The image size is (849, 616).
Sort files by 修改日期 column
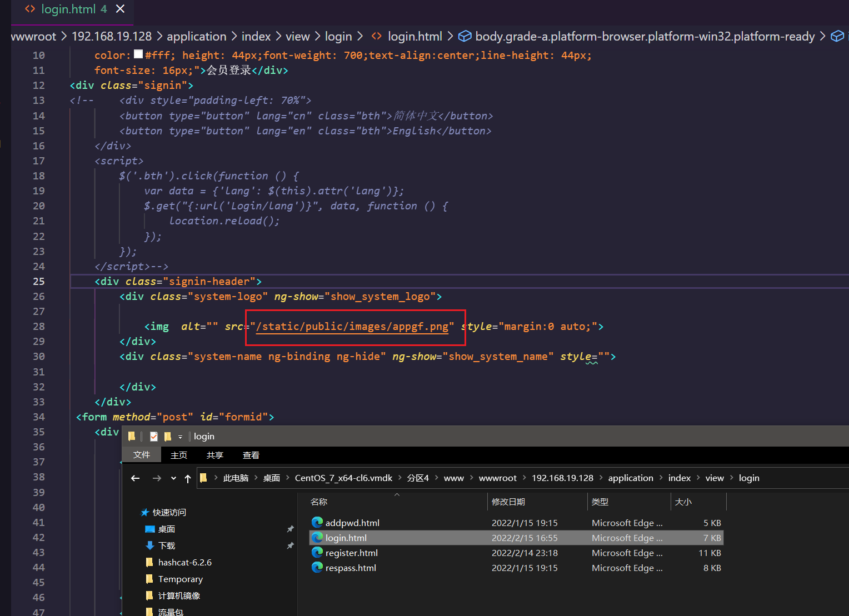click(537, 502)
